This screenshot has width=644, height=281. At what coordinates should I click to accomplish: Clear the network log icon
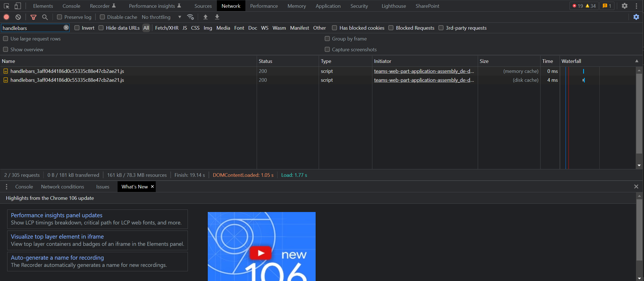(x=18, y=17)
